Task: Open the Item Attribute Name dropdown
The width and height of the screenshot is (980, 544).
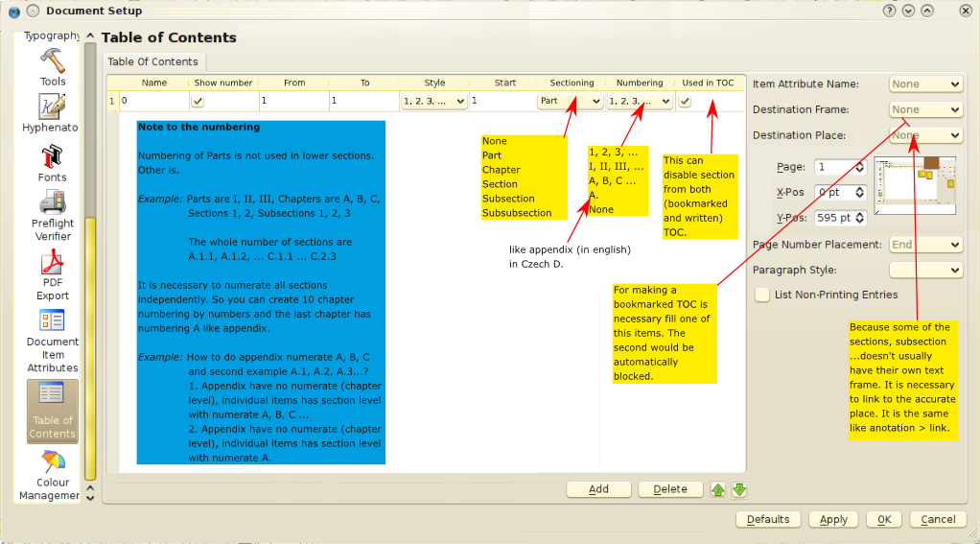Action: [925, 84]
